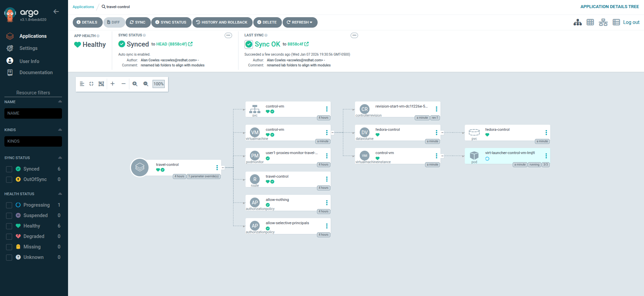Image resolution: width=644 pixels, height=296 pixels.
Task: Open the Details panel
Action: [87, 22]
